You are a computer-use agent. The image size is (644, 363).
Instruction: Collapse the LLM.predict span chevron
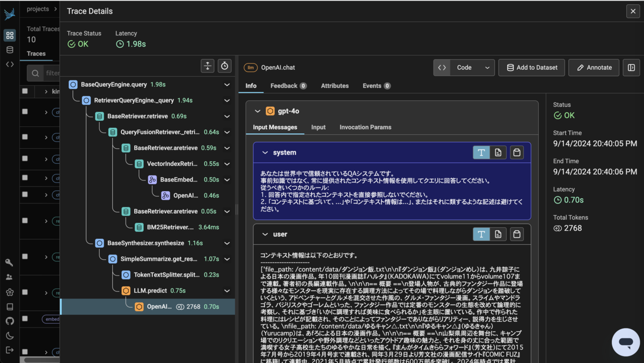(227, 291)
